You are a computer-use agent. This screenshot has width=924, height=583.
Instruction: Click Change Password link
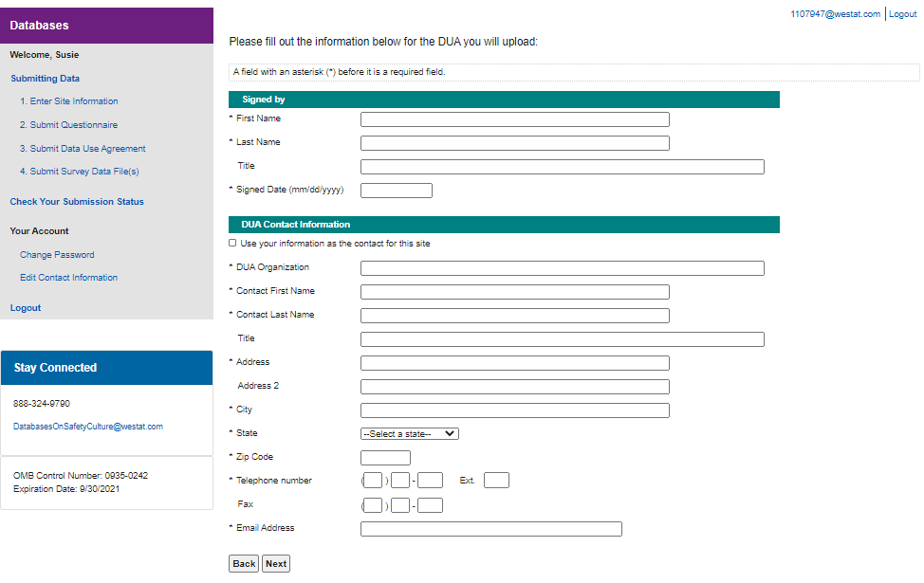[57, 255]
